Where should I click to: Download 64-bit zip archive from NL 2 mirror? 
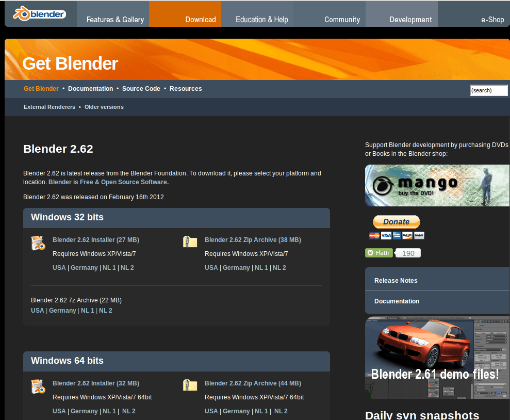[281, 411]
